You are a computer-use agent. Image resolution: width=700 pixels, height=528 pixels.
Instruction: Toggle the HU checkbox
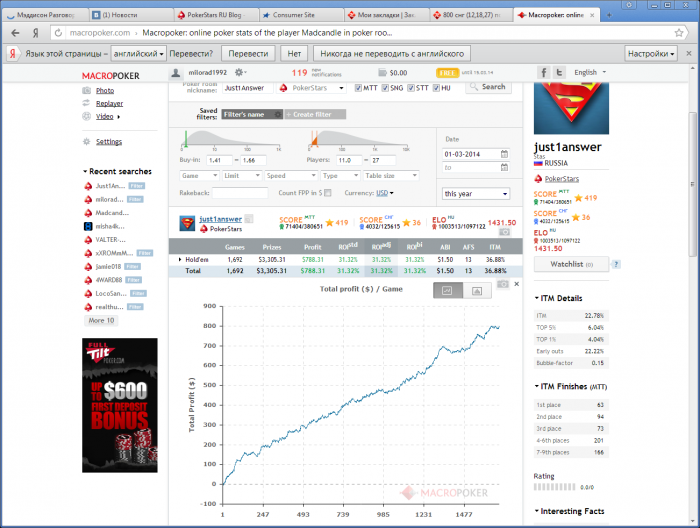(x=437, y=88)
